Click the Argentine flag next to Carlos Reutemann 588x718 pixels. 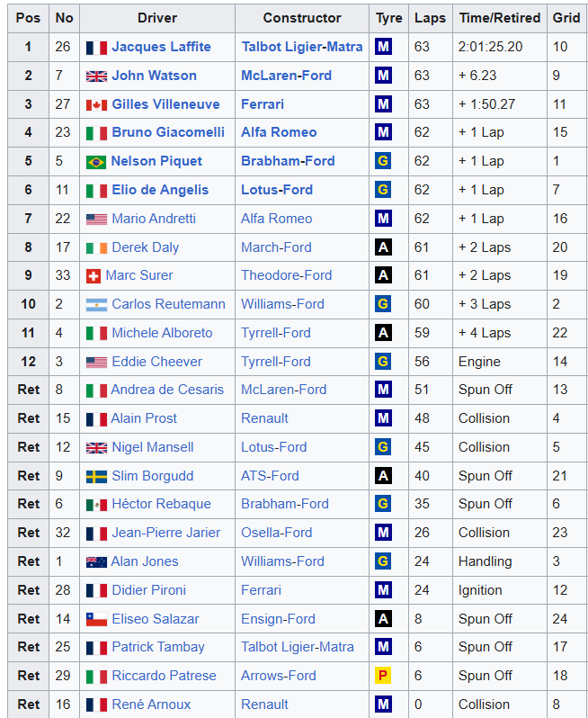pyautogui.click(x=96, y=305)
